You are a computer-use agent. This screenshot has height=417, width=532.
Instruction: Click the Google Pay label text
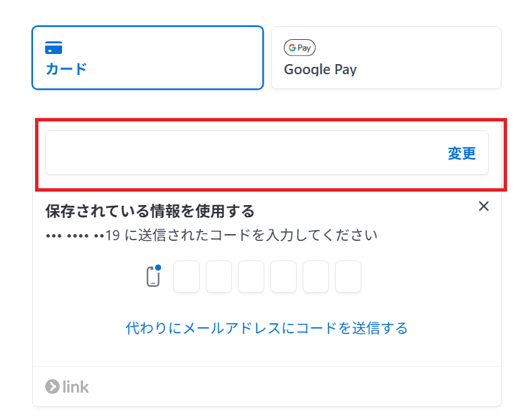(x=320, y=69)
